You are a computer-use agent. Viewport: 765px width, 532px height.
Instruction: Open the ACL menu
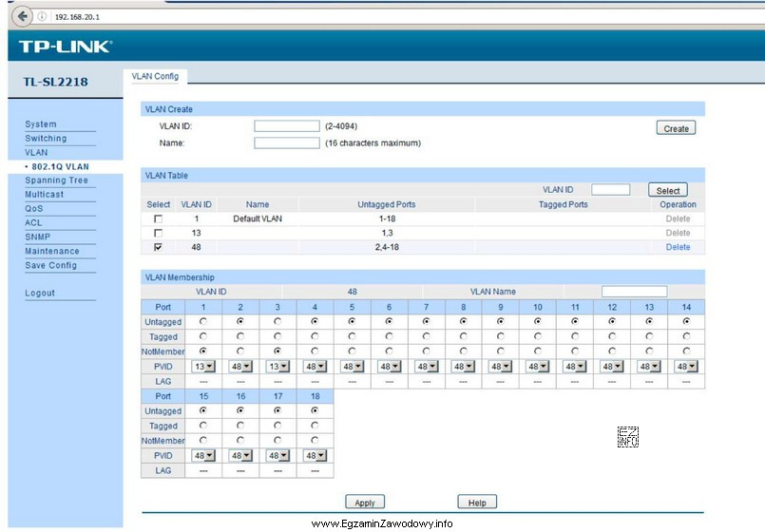[33, 222]
